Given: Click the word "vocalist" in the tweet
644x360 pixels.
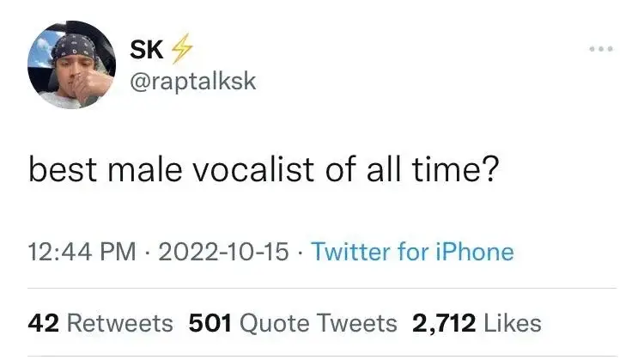Looking at the screenshot, I should click(254, 169).
